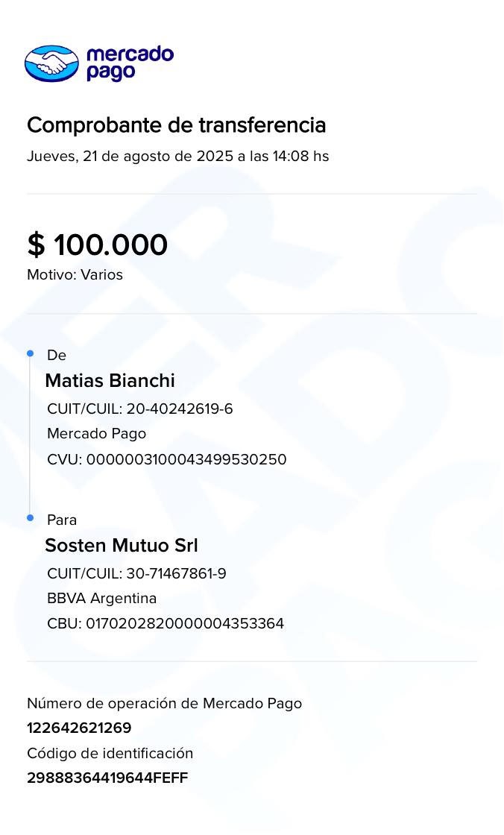
Task: Select operation number 122642621269
Action: coord(79,728)
